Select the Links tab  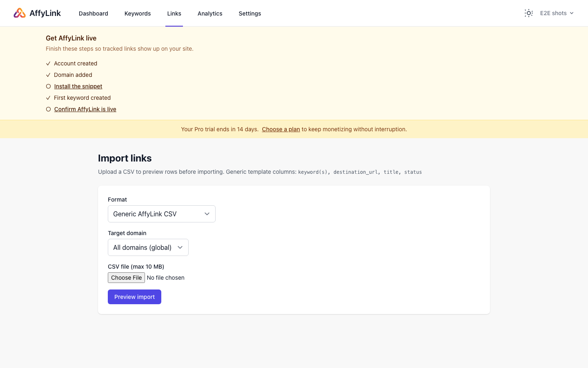174,13
